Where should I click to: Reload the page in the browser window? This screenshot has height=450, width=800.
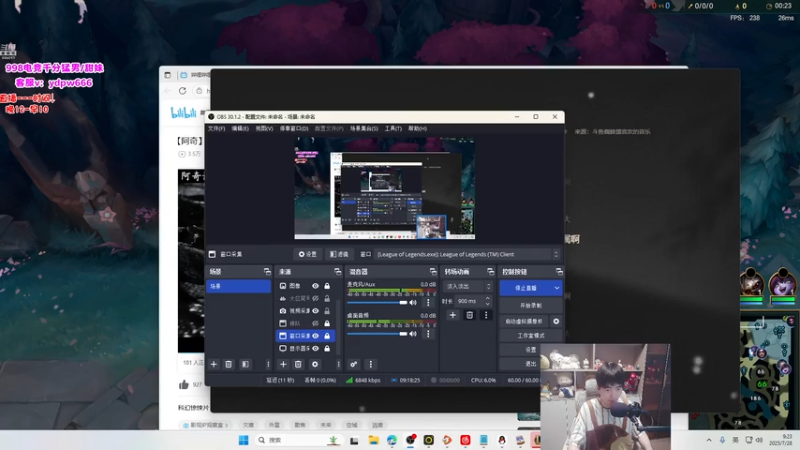pos(183,91)
